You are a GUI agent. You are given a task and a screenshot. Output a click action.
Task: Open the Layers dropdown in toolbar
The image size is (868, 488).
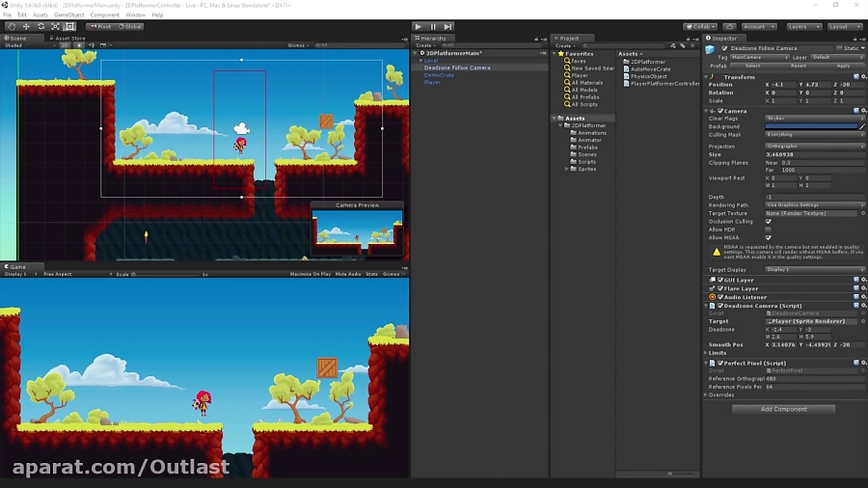point(803,27)
